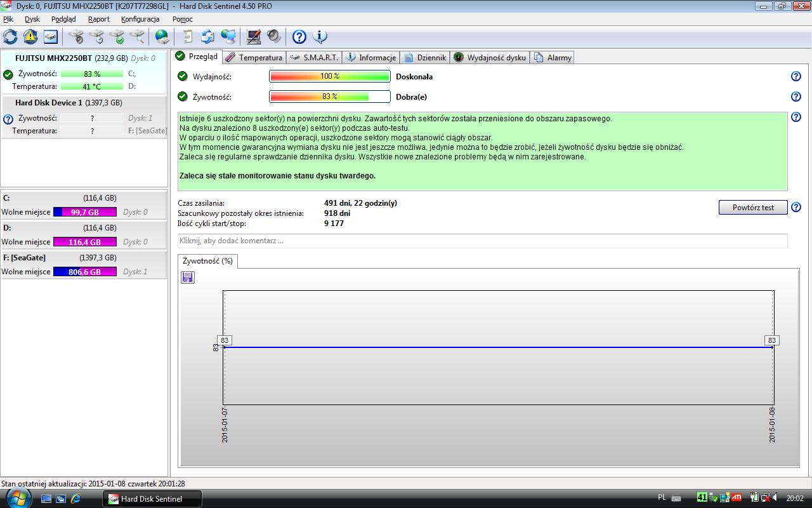Click the comment field 'Kliknij, aby dodać komentarz'
The width and height of the screenshot is (812, 508).
tap(483, 241)
